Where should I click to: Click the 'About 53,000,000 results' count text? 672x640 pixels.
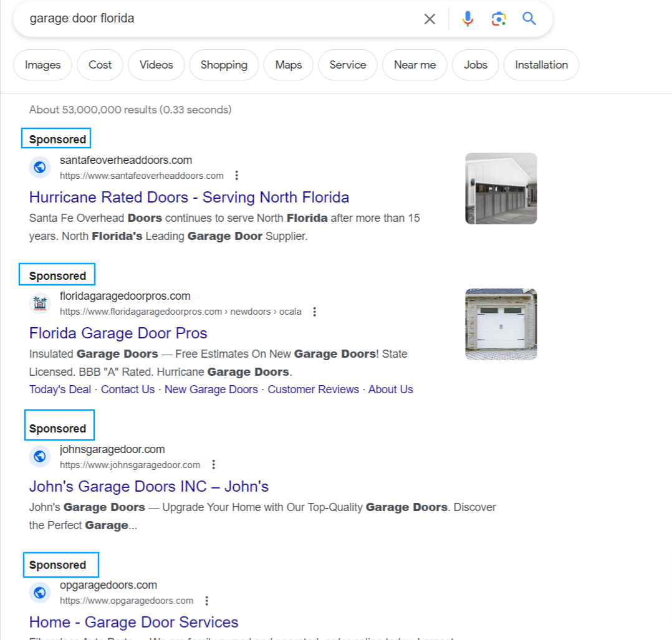click(x=130, y=110)
